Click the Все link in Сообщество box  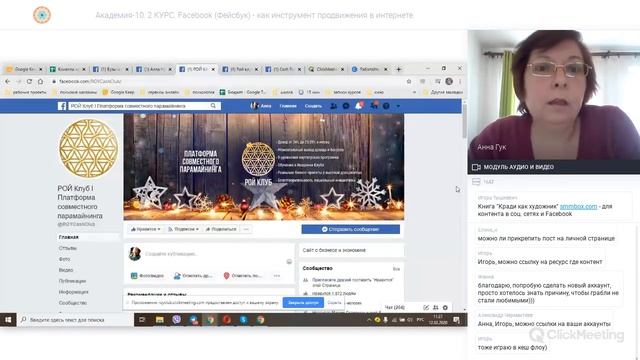pos(396,269)
